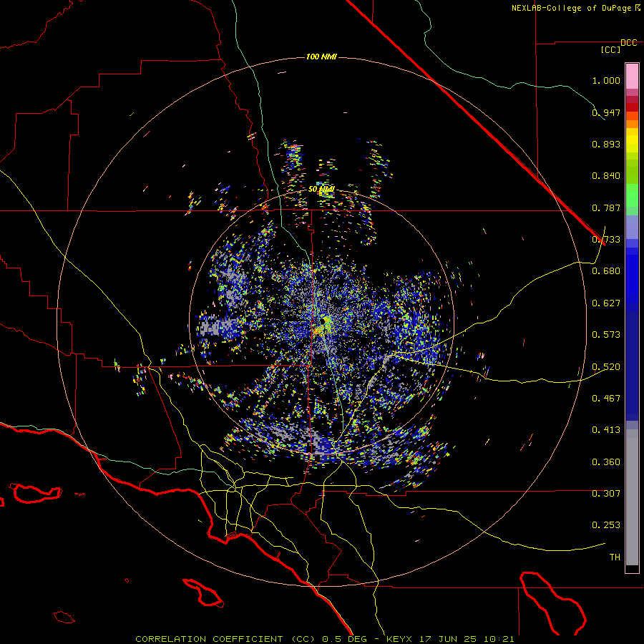644x644 pixels.
Task: Select the 0.893 legend value
Action: click(606, 144)
